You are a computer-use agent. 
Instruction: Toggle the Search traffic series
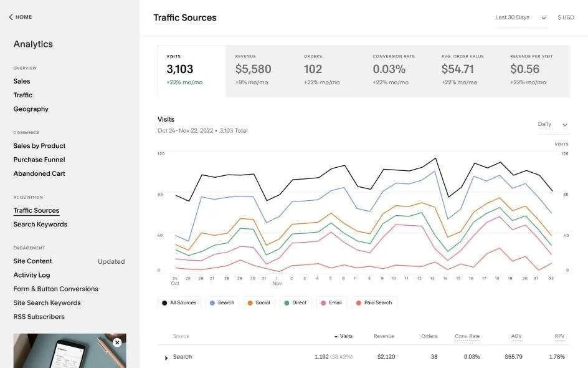coord(222,303)
